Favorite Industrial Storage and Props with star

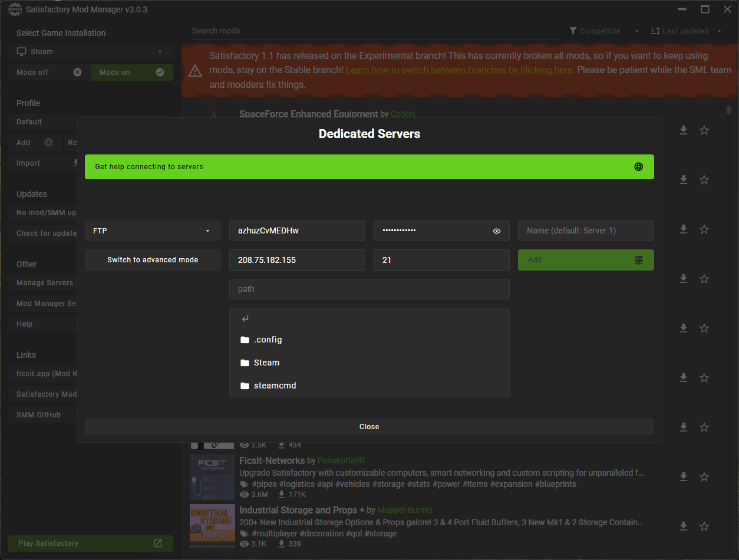point(704,526)
